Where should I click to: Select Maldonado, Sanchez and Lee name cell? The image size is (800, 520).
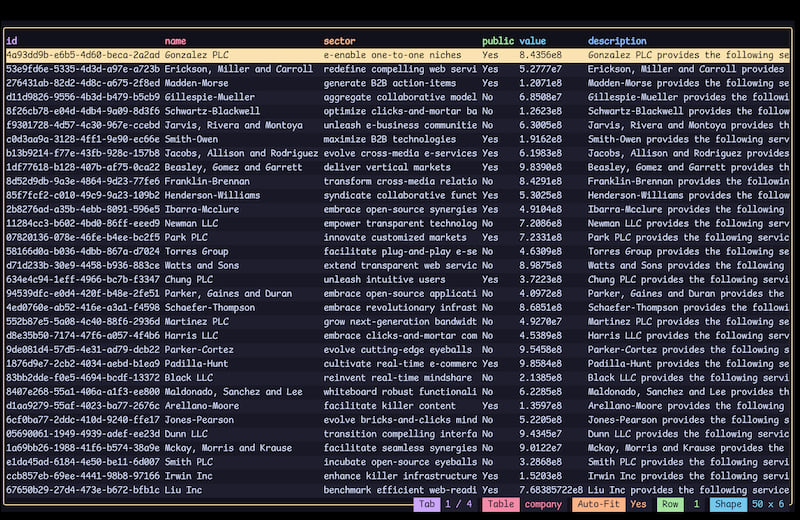click(x=234, y=392)
